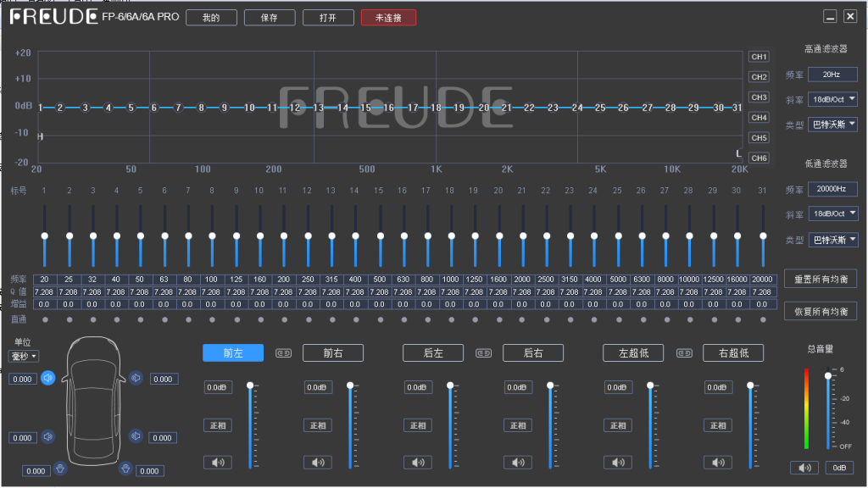This screenshot has width=868, height=488.
Task: Select the right subwoofer icon below the car
Action: tap(125, 469)
